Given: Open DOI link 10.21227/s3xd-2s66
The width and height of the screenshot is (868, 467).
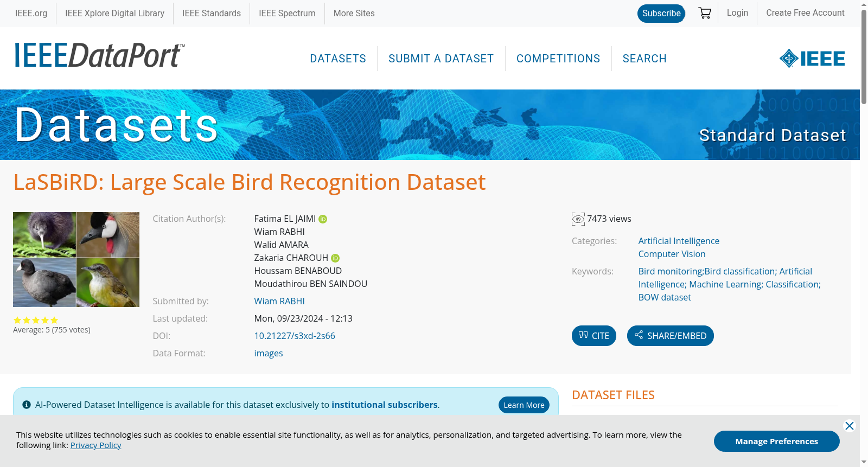Looking at the screenshot, I should pos(295,336).
